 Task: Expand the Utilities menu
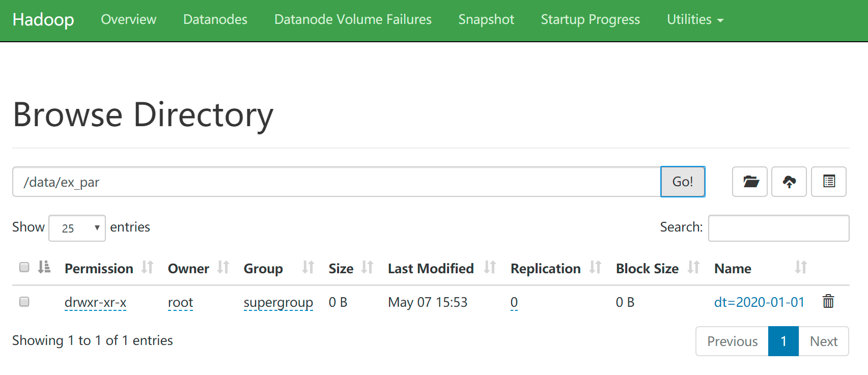695,19
